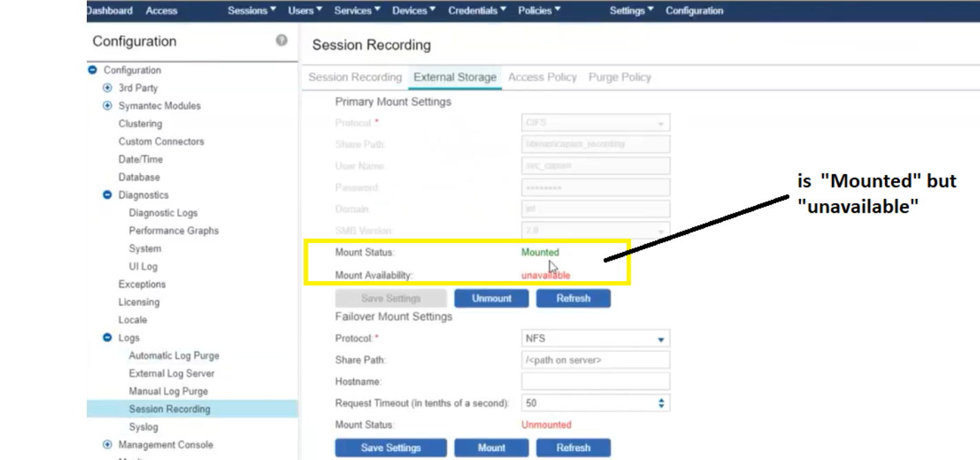Switch to the Access Policy tab

[x=542, y=77]
